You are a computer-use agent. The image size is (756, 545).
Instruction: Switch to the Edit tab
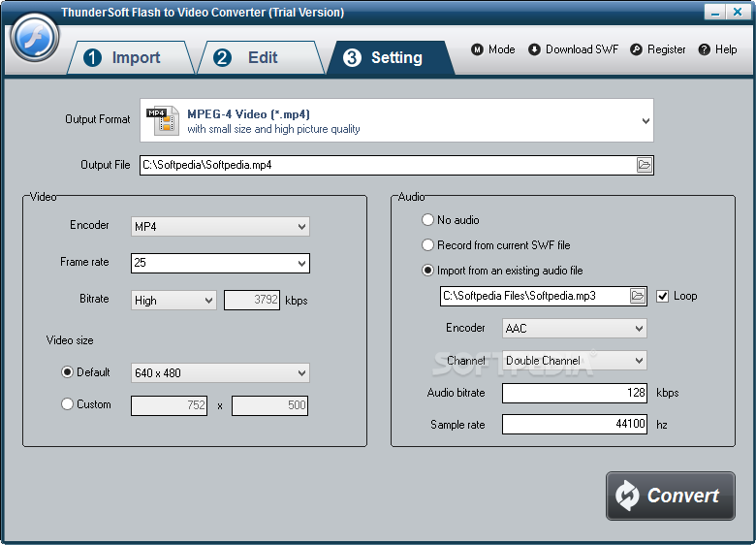(261, 57)
